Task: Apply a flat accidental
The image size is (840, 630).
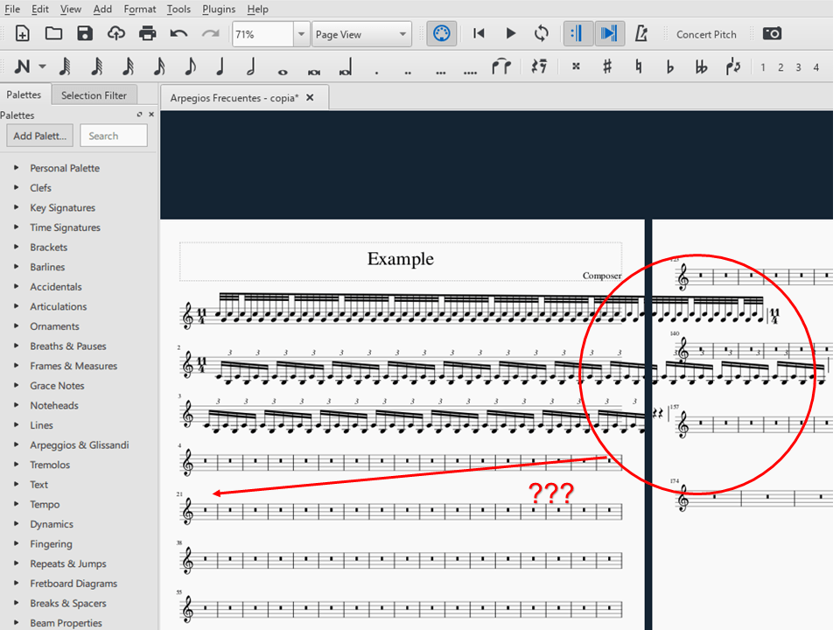Action: coord(669,66)
